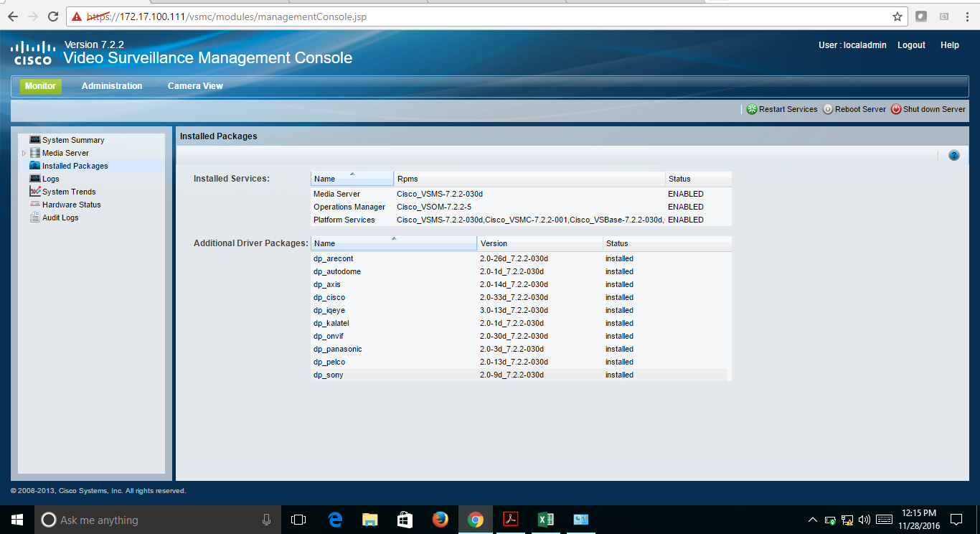Click the driver packages Status column header
980x534 pixels.
(x=667, y=243)
